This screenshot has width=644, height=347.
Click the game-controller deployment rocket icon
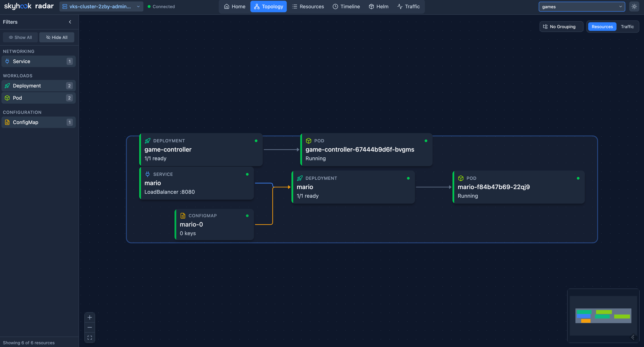148,141
